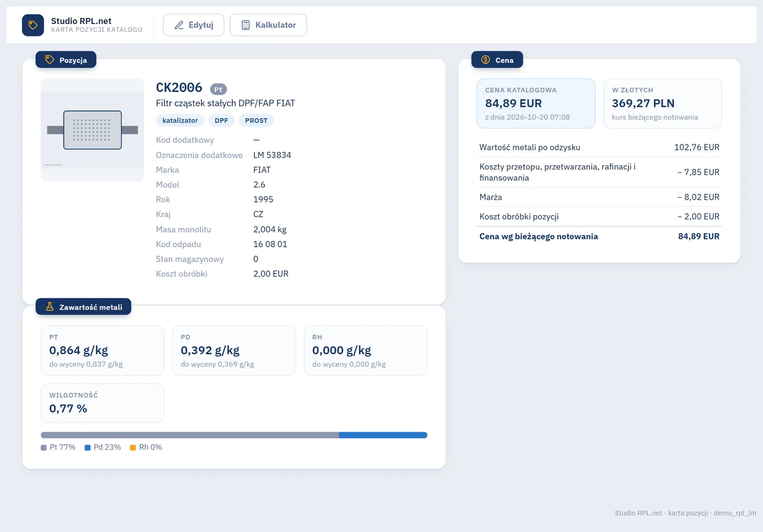Click the calculator icon in Kalkulator

[x=246, y=25]
